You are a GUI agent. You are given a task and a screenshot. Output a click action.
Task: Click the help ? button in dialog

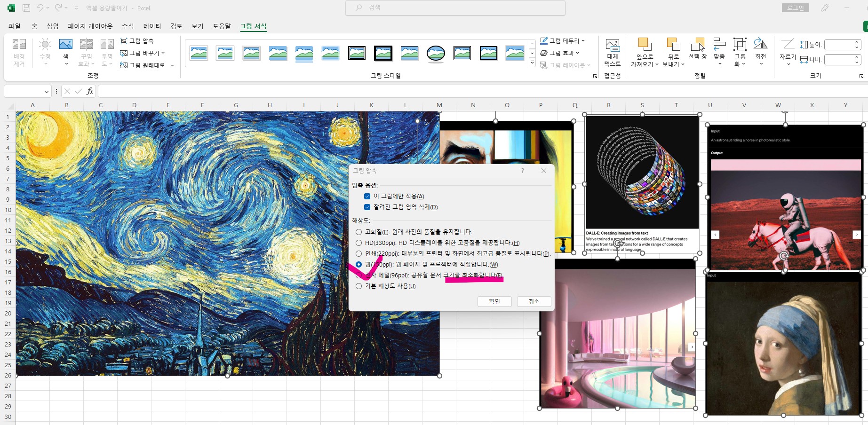click(523, 171)
